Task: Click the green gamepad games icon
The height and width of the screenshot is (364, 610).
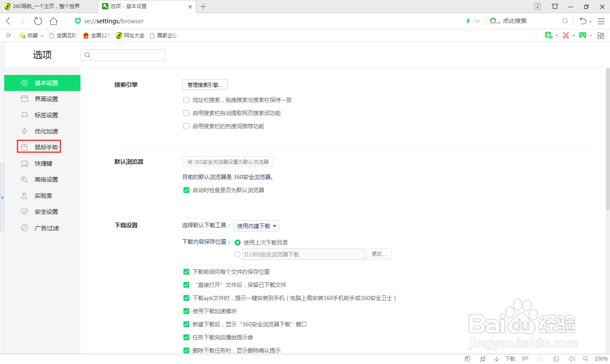Action: tap(583, 36)
